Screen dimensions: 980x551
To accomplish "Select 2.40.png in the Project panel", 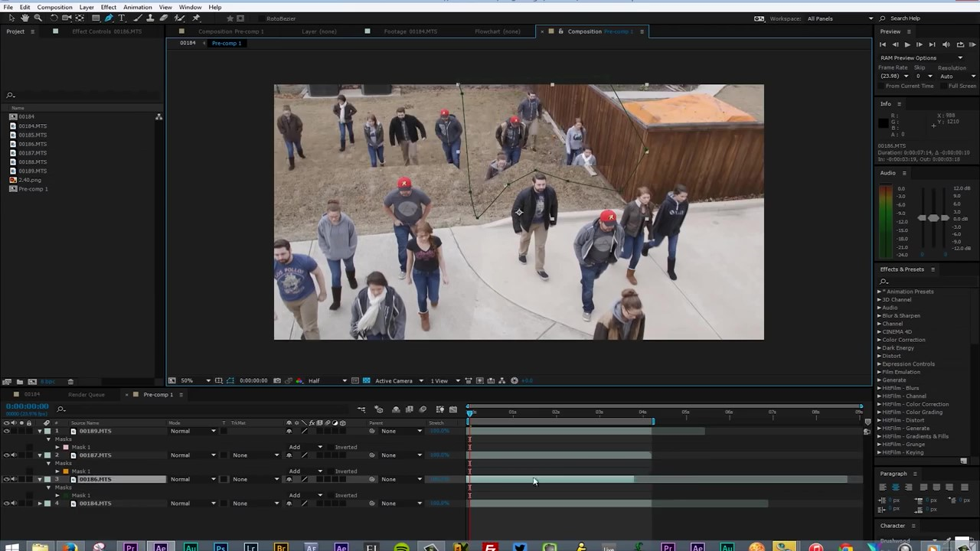I will pyautogui.click(x=30, y=180).
